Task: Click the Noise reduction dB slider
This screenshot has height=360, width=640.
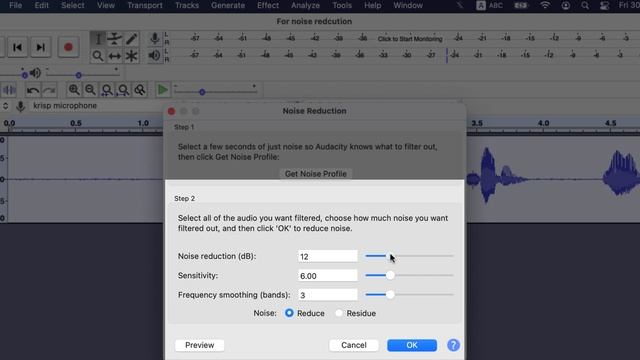Action: coord(409,256)
